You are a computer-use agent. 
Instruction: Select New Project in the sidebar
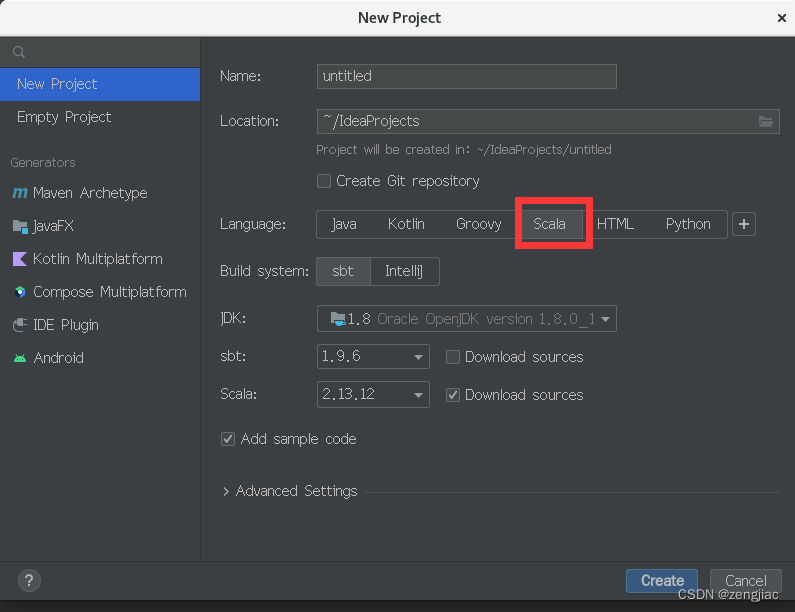pos(100,84)
